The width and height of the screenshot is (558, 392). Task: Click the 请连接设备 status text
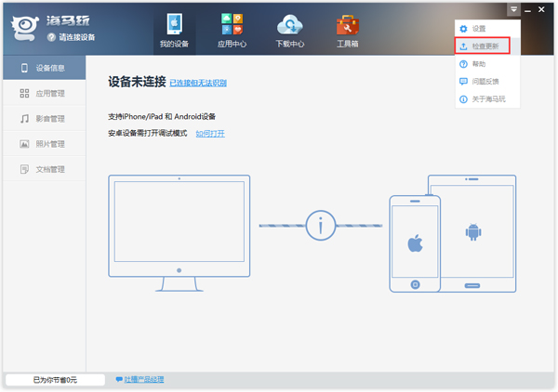coord(77,37)
